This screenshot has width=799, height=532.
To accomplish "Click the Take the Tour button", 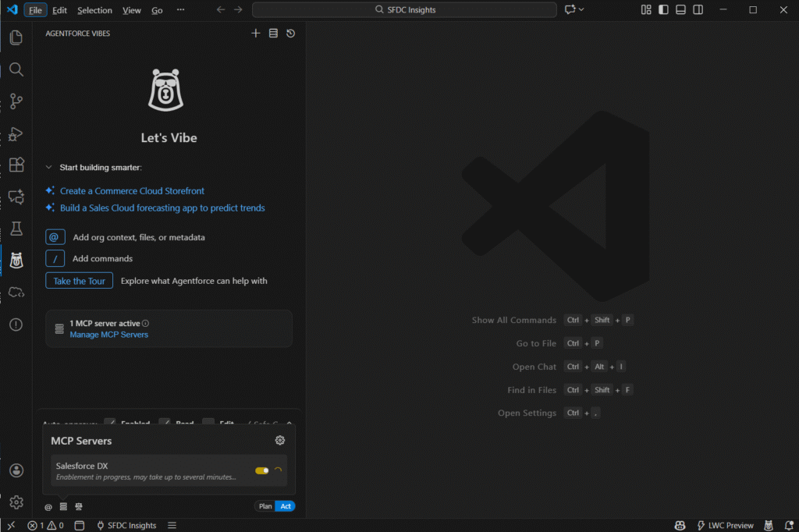I will click(x=79, y=281).
